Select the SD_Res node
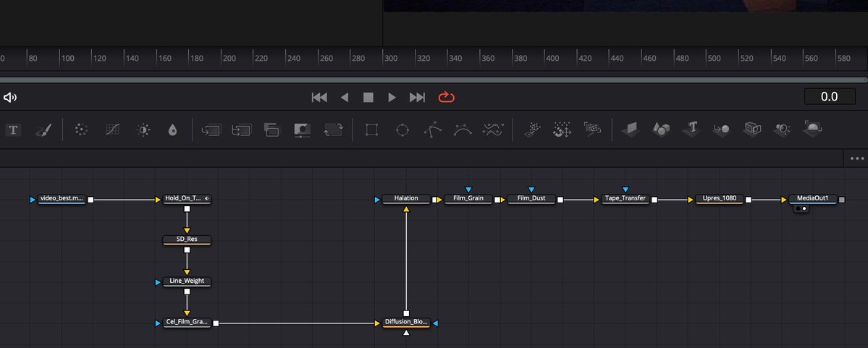The image size is (868, 348). coord(187,240)
